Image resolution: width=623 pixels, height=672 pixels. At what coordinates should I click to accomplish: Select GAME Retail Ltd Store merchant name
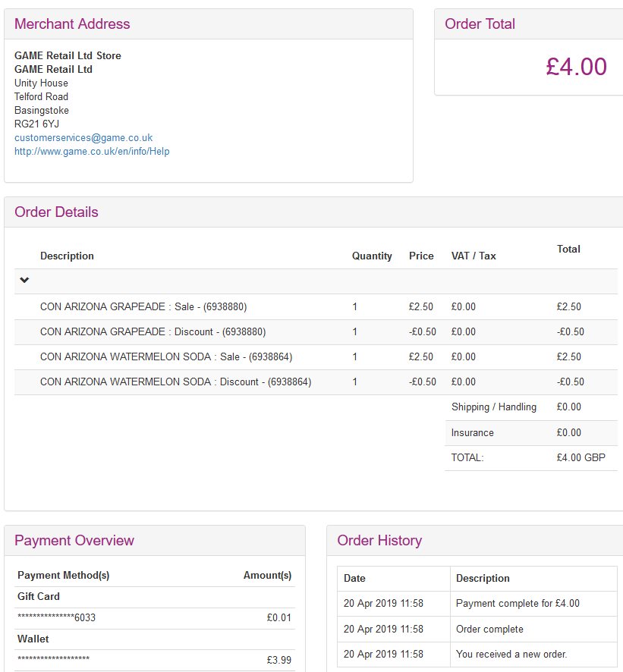68,55
